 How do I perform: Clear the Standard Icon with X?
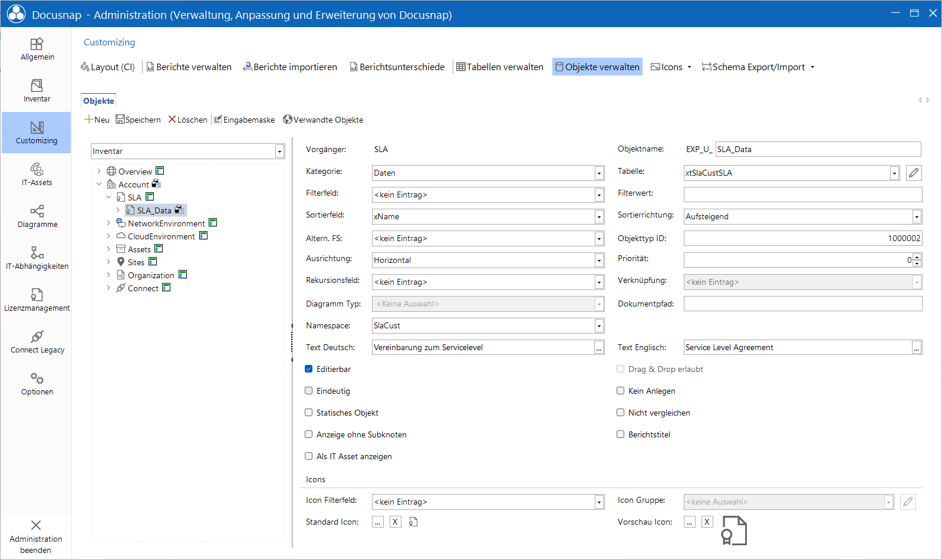click(x=396, y=522)
